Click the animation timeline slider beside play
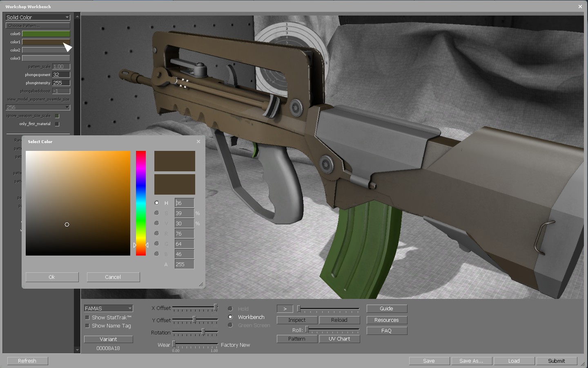 328,309
